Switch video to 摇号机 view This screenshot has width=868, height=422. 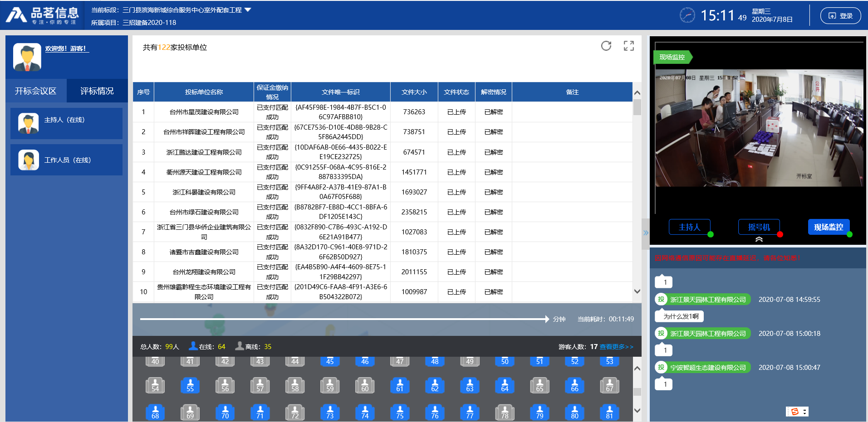click(x=759, y=227)
